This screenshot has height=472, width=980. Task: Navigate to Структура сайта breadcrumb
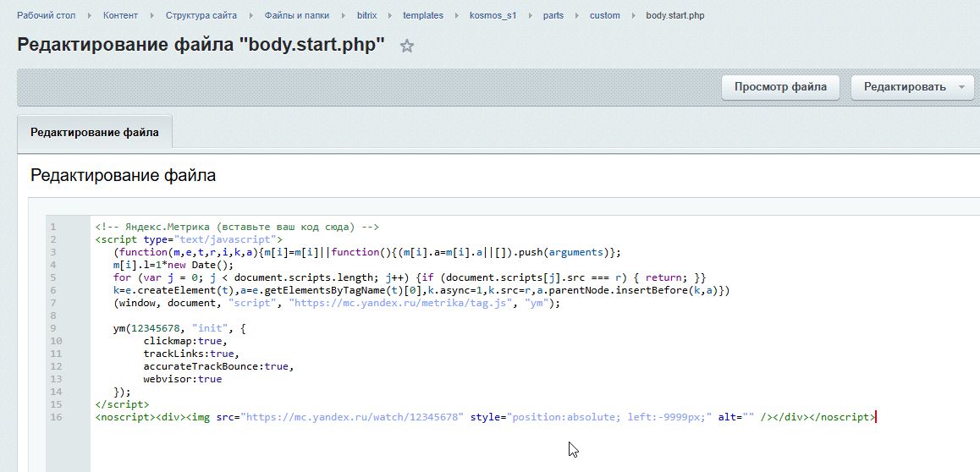coord(201,15)
